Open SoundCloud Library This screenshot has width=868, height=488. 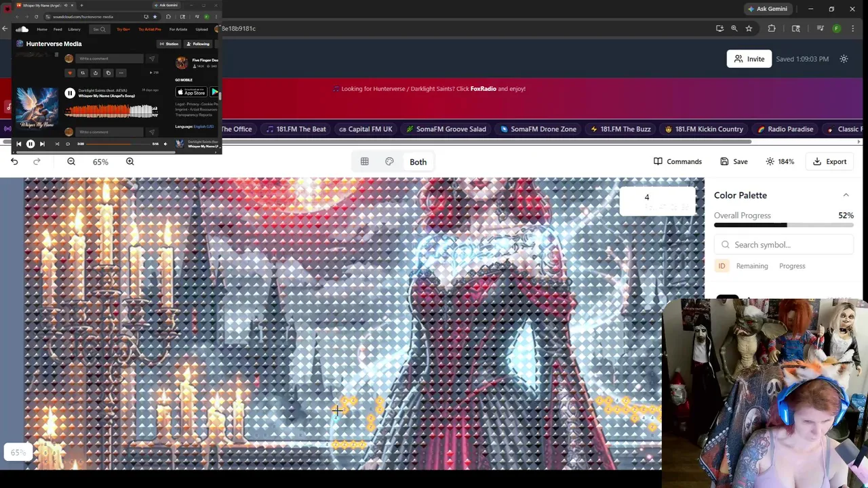pyautogui.click(x=75, y=29)
